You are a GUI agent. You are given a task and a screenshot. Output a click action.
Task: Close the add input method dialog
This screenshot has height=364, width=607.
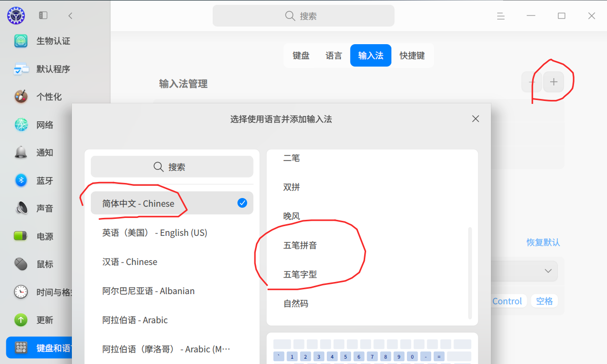pyautogui.click(x=476, y=119)
